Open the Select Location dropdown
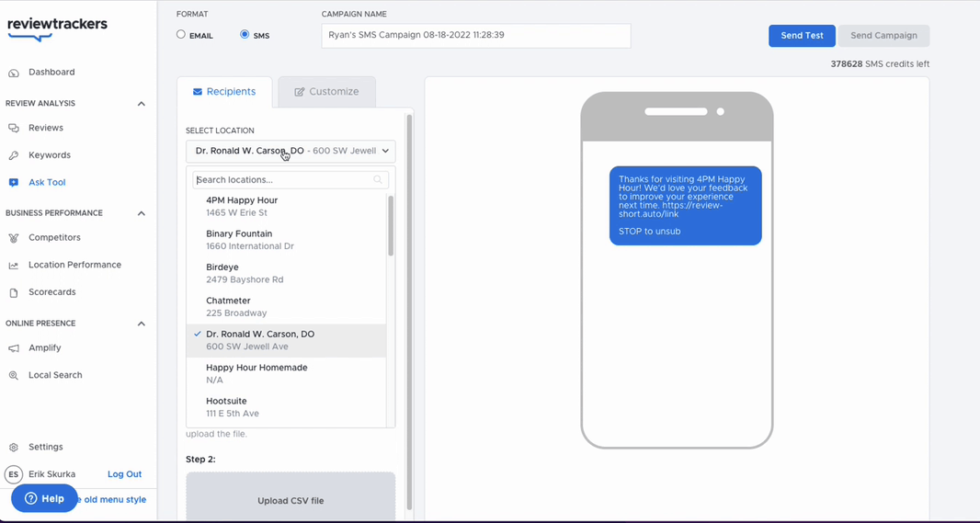980x523 pixels. click(x=291, y=152)
